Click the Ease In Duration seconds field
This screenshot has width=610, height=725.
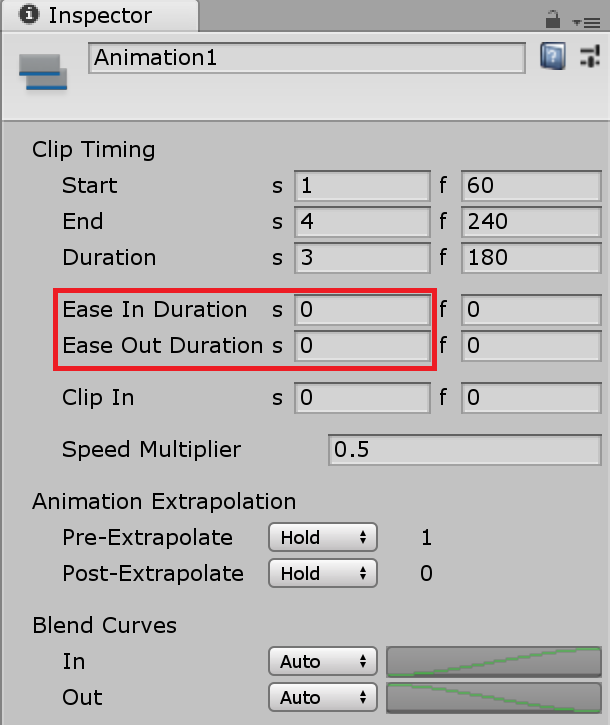point(362,310)
